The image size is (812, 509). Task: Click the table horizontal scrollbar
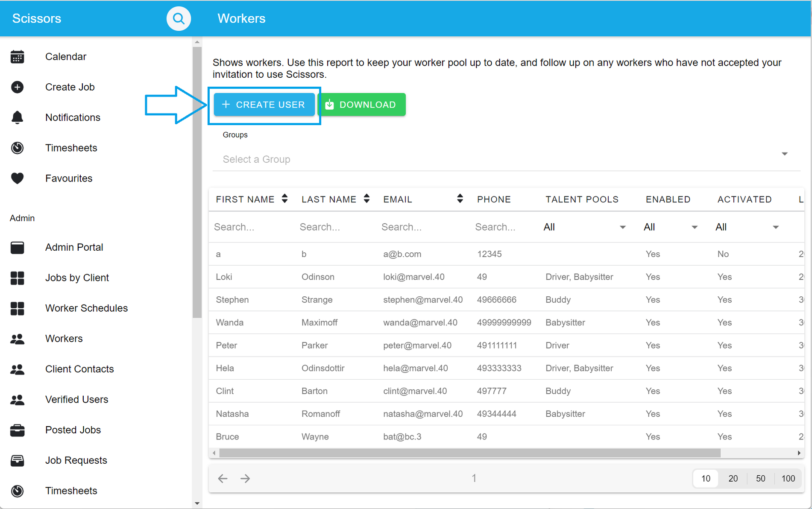pyautogui.click(x=470, y=453)
